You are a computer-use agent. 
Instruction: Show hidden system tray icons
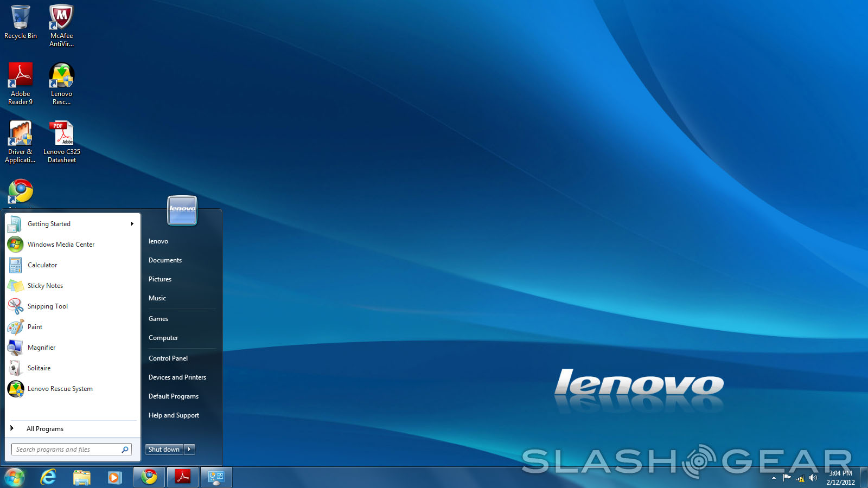pyautogui.click(x=774, y=478)
